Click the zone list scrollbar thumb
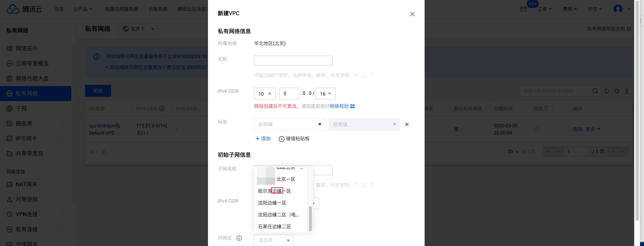 point(310,218)
